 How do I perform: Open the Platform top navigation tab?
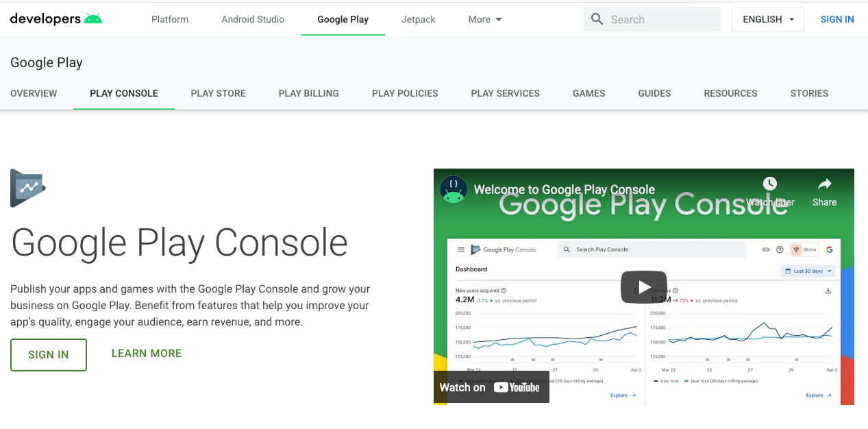coord(170,19)
